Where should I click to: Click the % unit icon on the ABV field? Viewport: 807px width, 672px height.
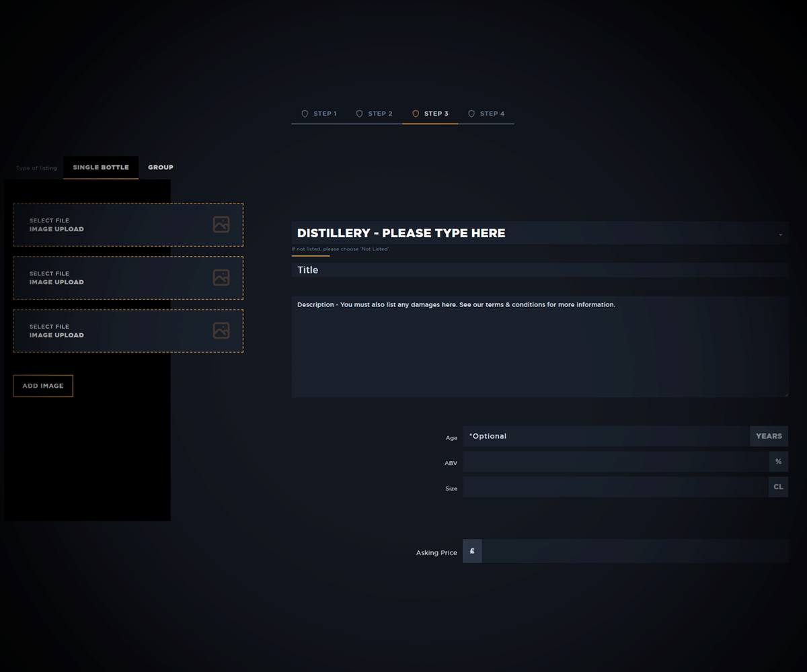tap(778, 462)
